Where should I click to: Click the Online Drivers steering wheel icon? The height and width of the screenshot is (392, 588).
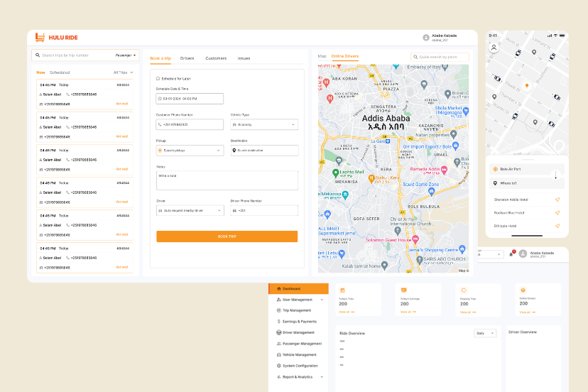pos(523,290)
